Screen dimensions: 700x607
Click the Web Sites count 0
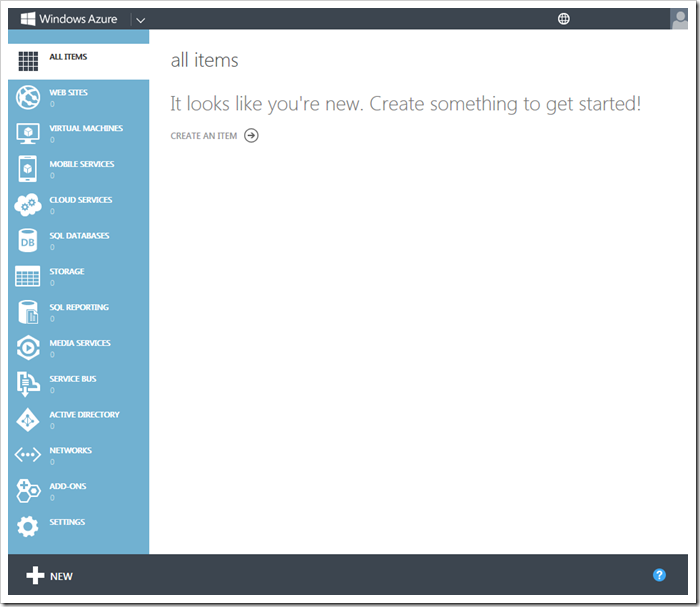coord(52,104)
